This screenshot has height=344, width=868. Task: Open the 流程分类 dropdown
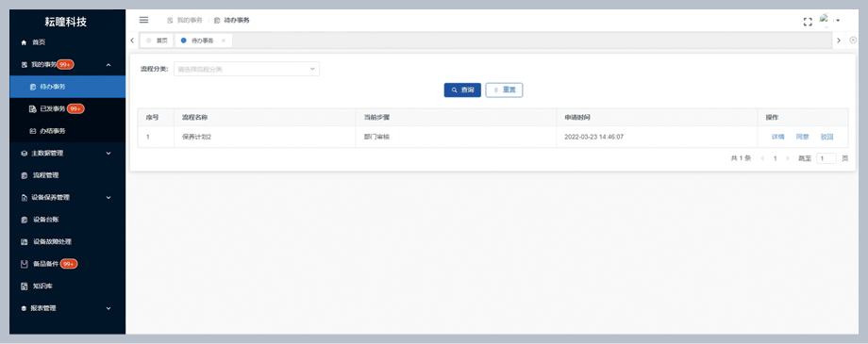246,69
